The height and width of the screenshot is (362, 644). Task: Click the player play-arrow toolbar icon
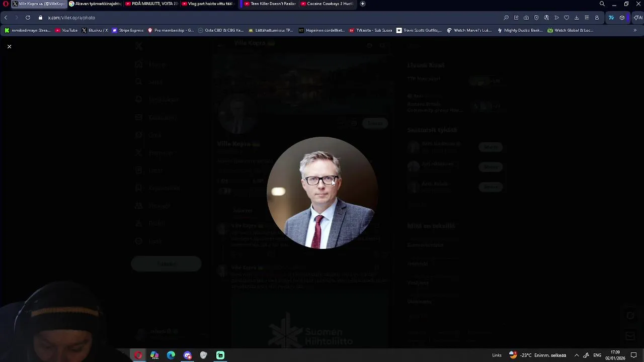[556, 18]
